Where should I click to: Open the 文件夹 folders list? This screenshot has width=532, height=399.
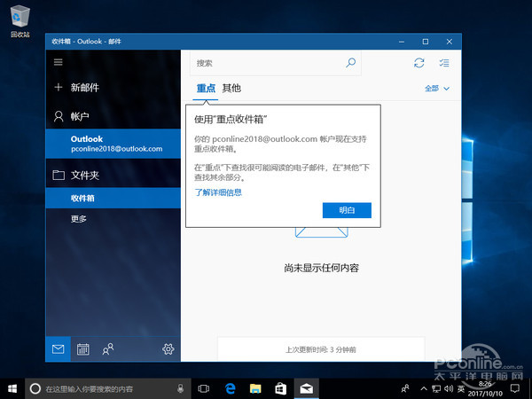(x=113, y=175)
